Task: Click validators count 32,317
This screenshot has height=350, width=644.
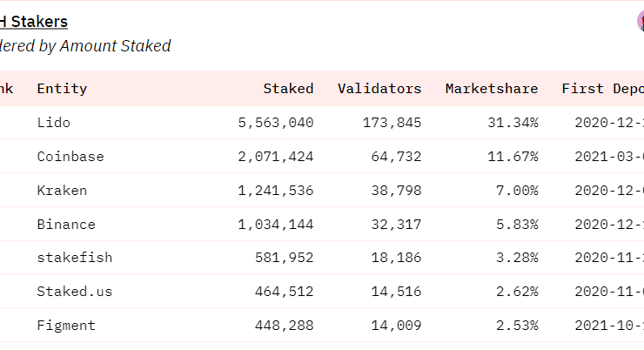Action: pyautogui.click(x=396, y=225)
